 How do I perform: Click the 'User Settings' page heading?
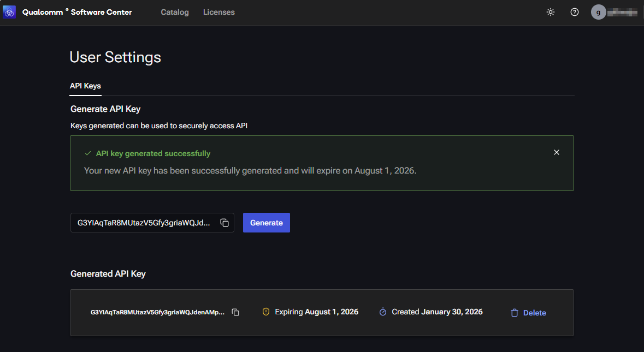point(115,57)
